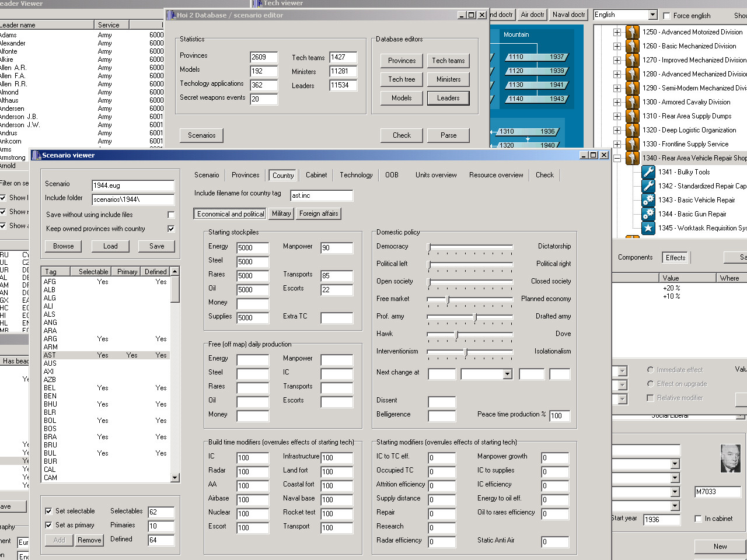Click the Leaders database editor button
Screen dimensions: 747x560
point(448,98)
